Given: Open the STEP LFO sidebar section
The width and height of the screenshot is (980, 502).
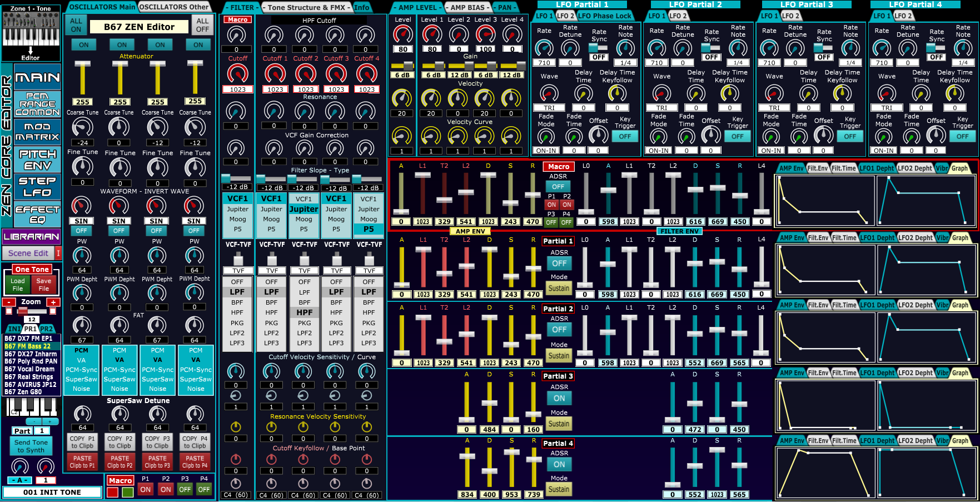Looking at the screenshot, I should [x=37, y=187].
